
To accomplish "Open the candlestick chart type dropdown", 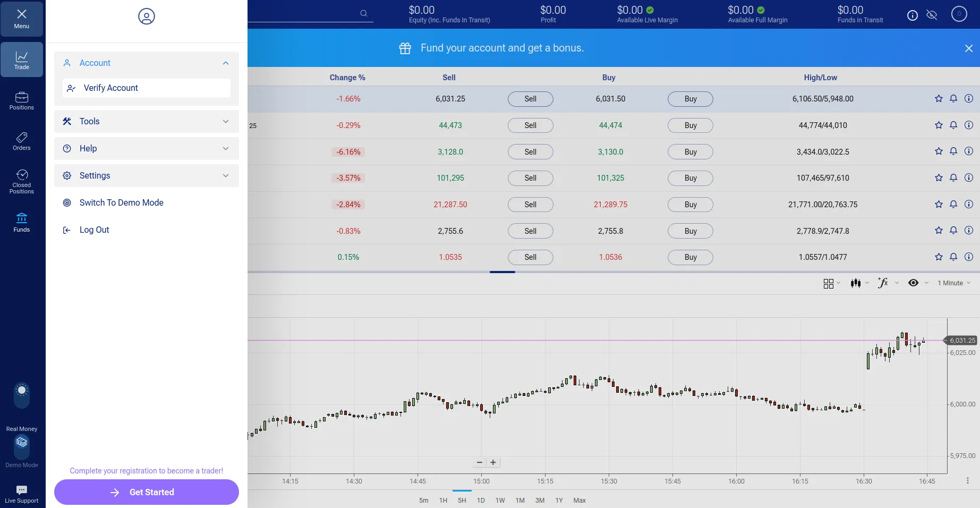I will [859, 283].
